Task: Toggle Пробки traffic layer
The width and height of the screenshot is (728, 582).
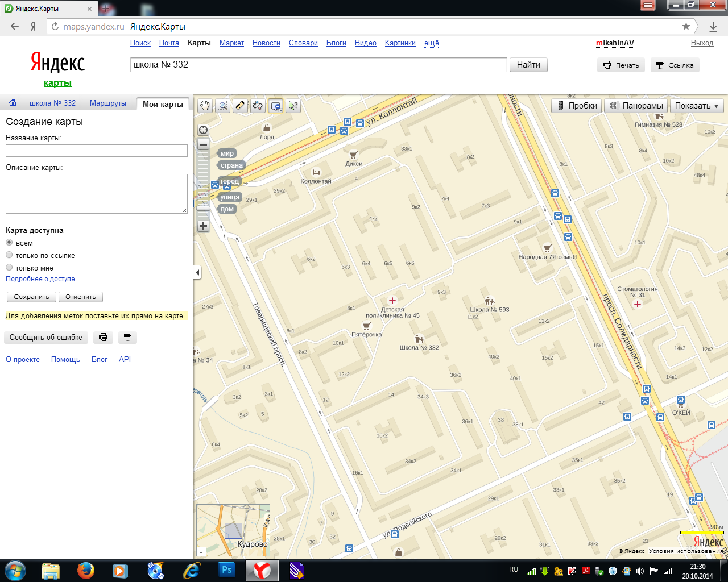Action: tap(577, 106)
